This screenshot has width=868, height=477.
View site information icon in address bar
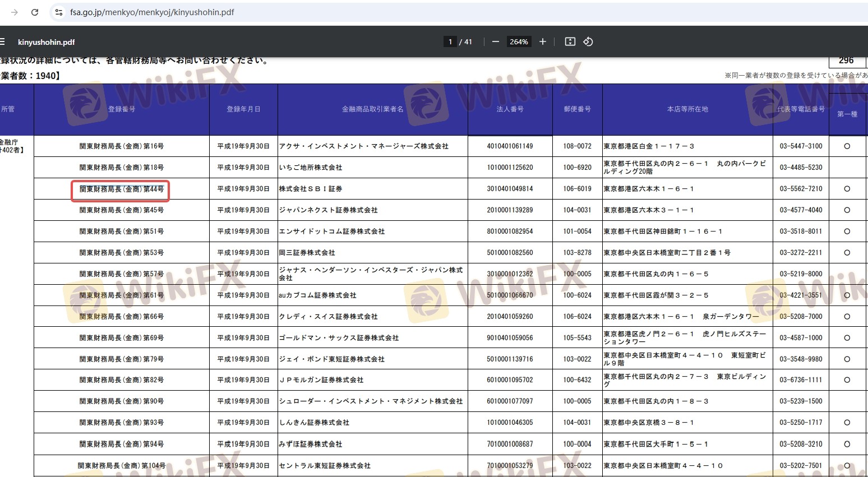(x=59, y=12)
